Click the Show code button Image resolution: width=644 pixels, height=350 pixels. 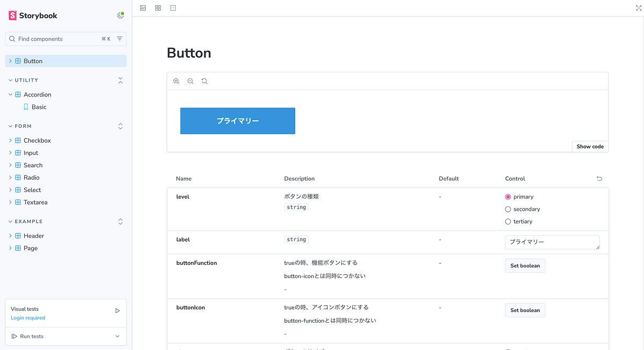pos(590,146)
